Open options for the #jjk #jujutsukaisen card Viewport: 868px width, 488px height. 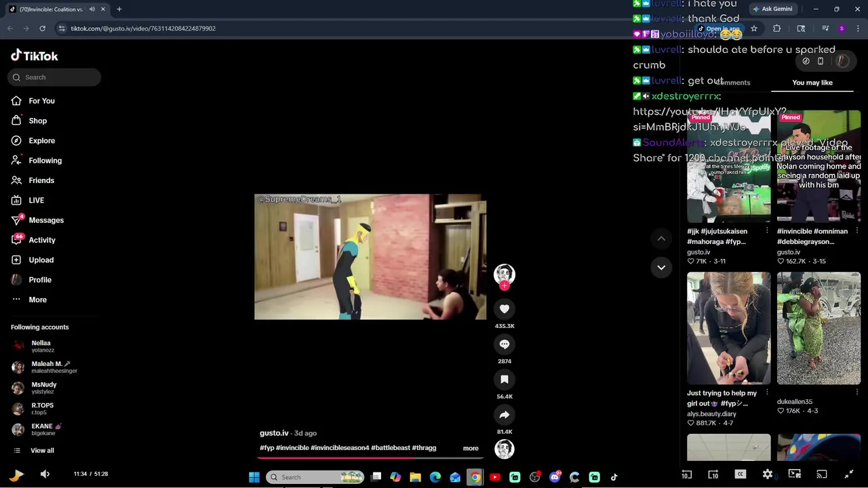coord(767,231)
